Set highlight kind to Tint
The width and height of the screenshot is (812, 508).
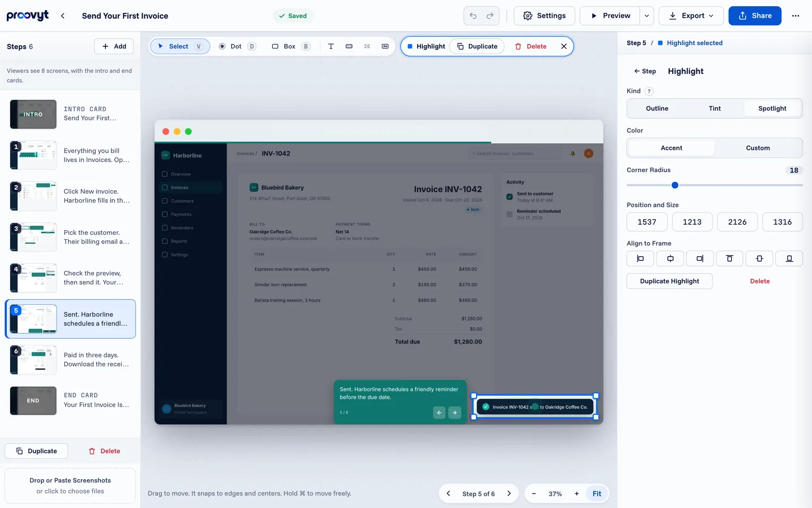point(714,108)
